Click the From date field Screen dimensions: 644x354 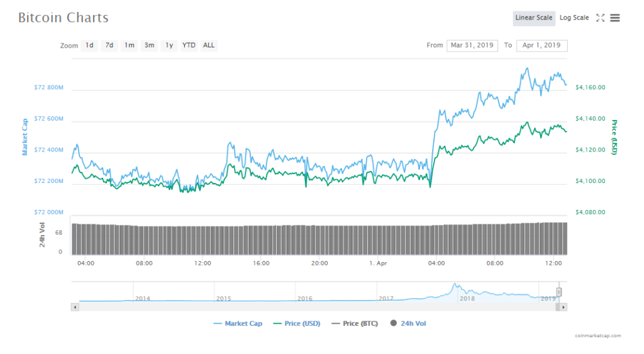click(x=472, y=45)
